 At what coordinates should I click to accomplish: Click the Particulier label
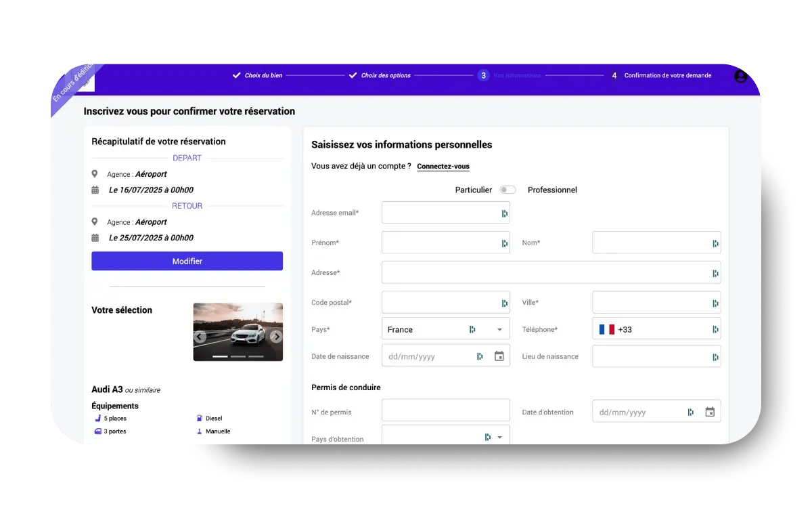point(474,190)
